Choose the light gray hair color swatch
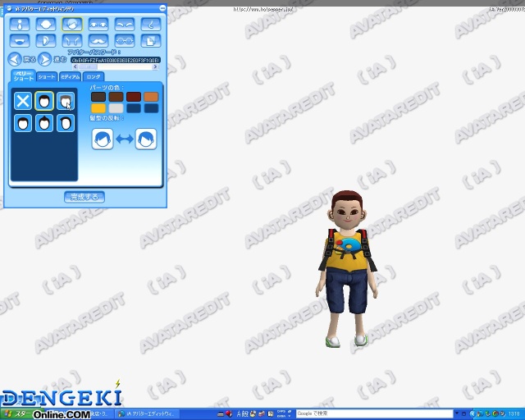 coord(116,108)
